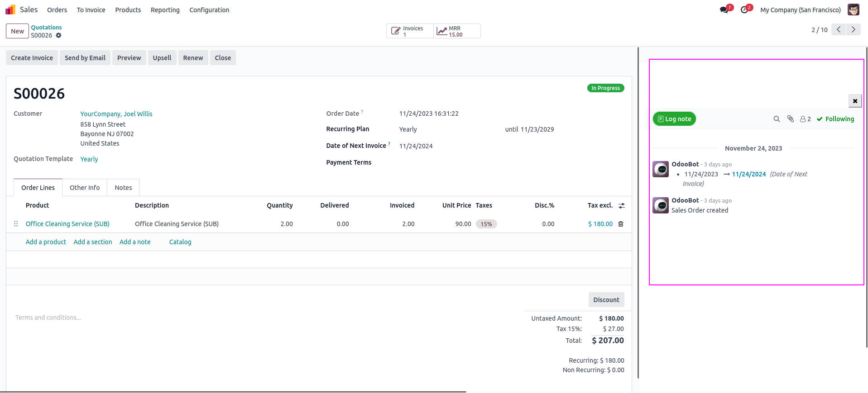
Task: Toggle the Following subscription
Action: pyautogui.click(x=835, y=119)
